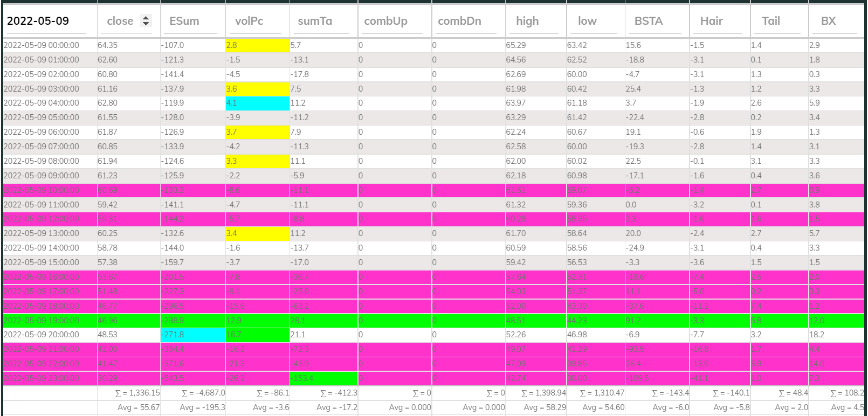This screenshot has height=416, width=868.
Task: Click the BSTA column header
Action: point(649,21)
